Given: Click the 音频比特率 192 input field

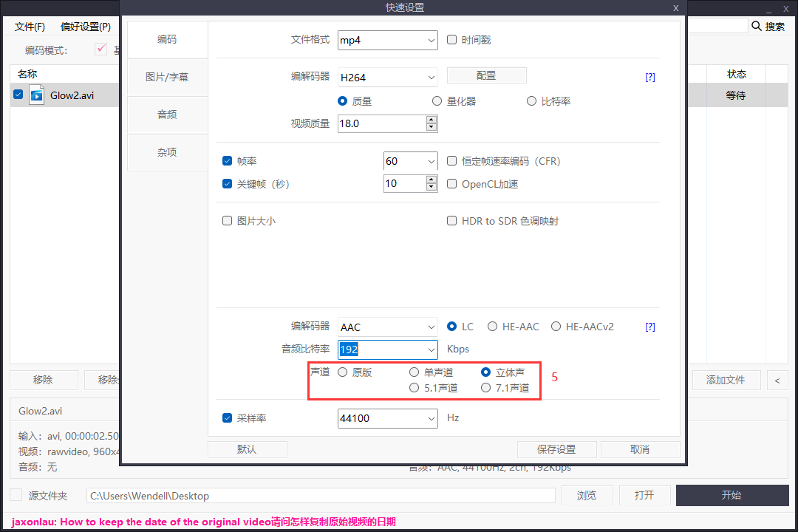Looking at the screenshot, I should [x=378, y=349].
